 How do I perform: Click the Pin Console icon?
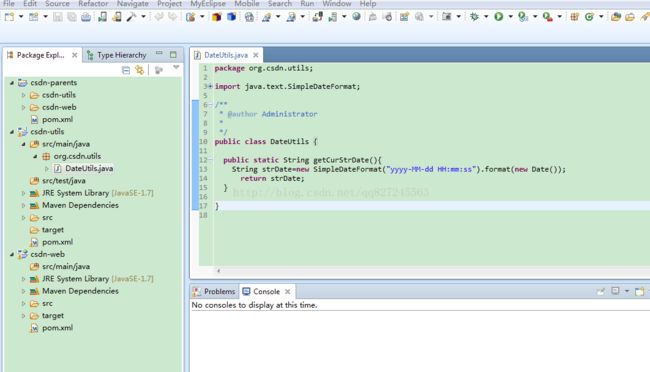click(601, 291)
